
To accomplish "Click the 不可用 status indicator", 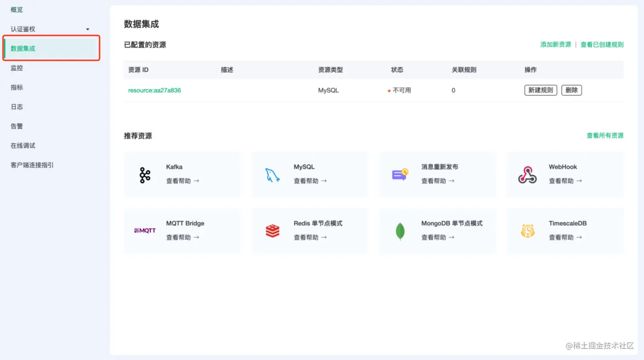I will (x=400, y=90).
